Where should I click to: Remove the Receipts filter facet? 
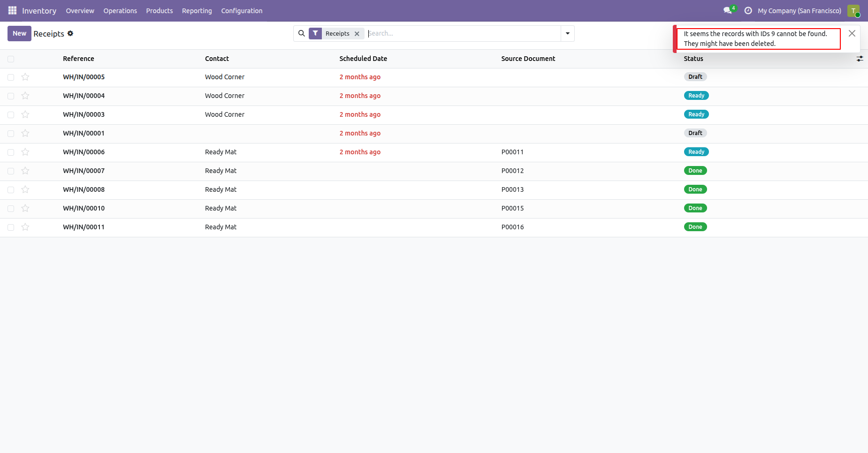(357, 34)
